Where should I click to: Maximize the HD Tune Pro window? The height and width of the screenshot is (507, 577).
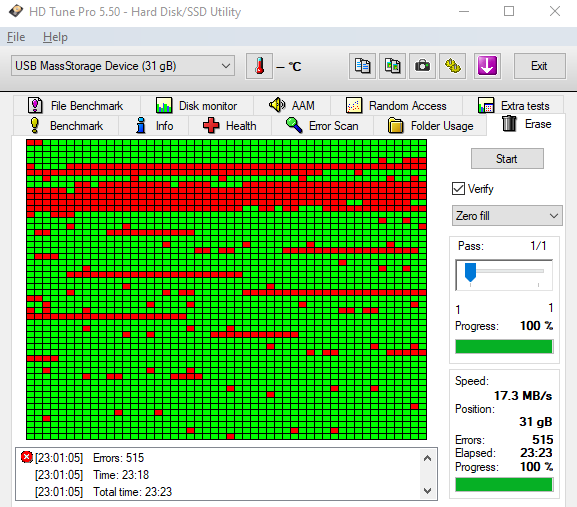[509, 11]
